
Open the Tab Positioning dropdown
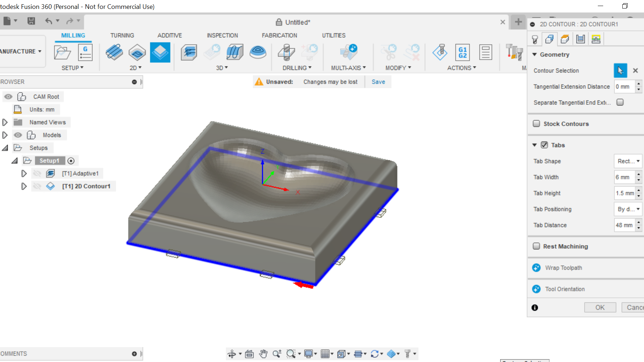point(628,209)
